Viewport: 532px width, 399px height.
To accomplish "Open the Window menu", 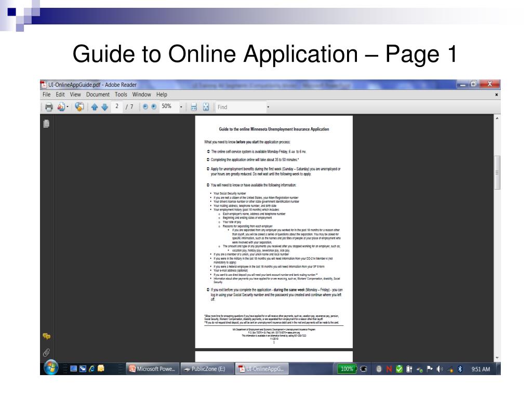I will click(x=141, y=95).
